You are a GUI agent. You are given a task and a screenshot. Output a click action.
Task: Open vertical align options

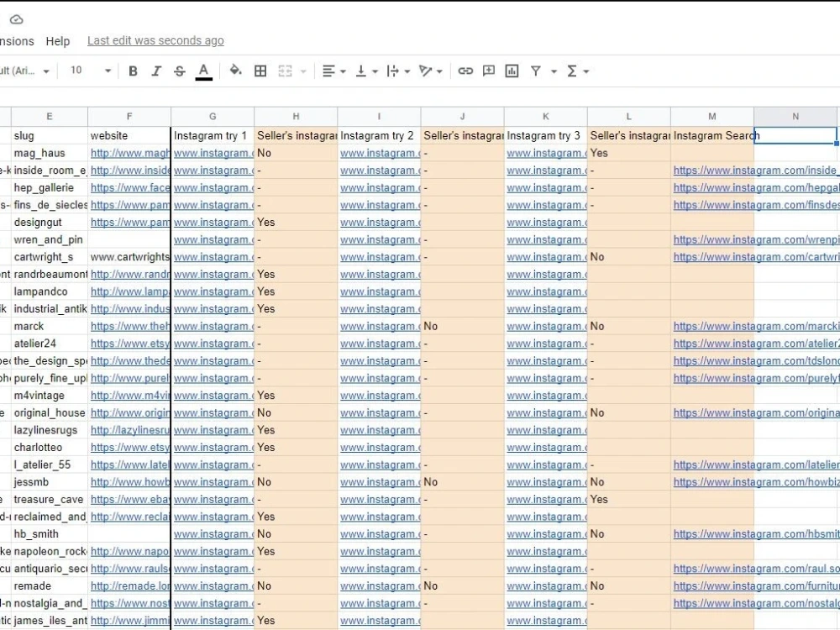361,71
